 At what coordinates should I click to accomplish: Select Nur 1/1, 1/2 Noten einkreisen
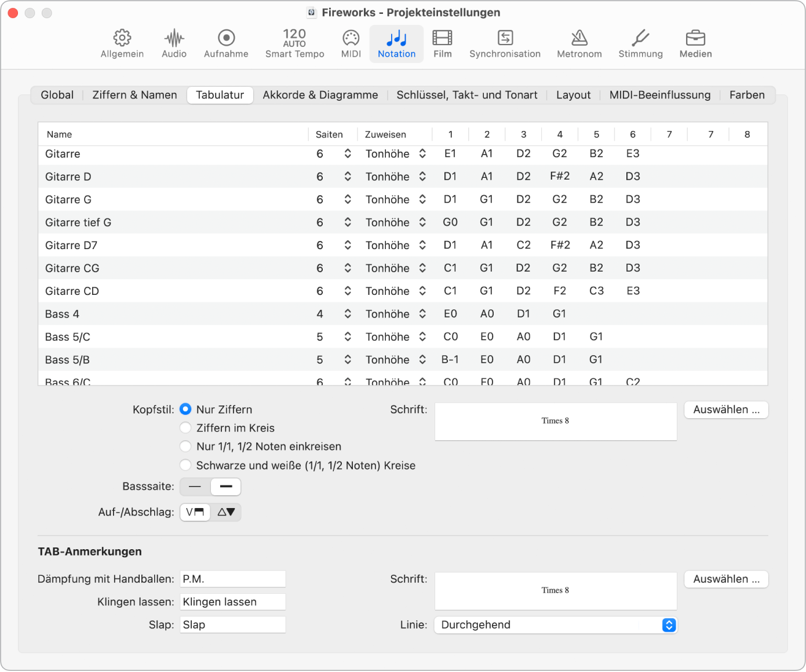click(x=185, y=446)
